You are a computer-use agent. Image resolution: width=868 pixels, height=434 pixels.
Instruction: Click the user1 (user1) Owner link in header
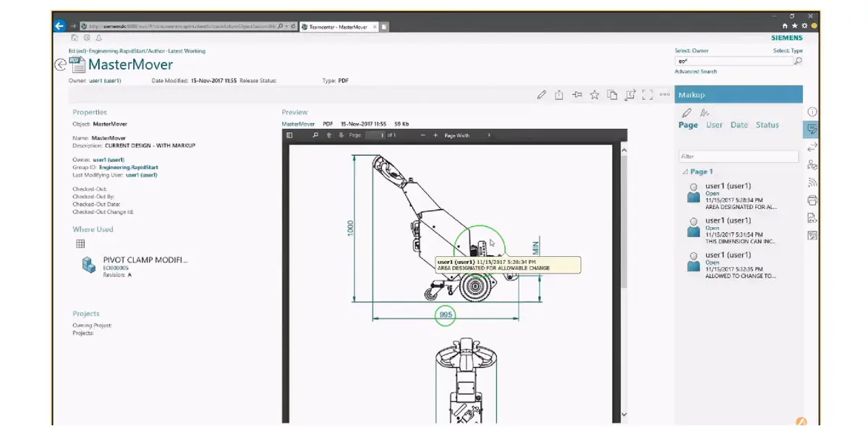click(106, 81)
